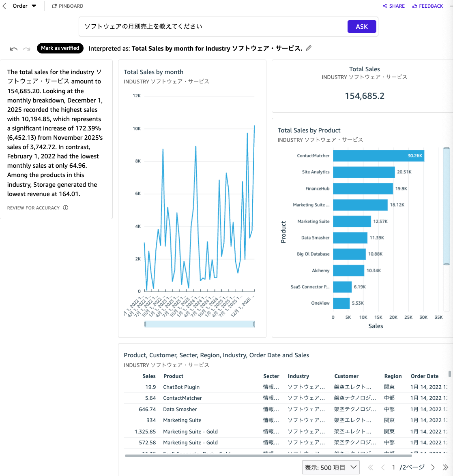Click the SHARE link
The width and height of the screenshot is (453, 476).
point(393,6)
